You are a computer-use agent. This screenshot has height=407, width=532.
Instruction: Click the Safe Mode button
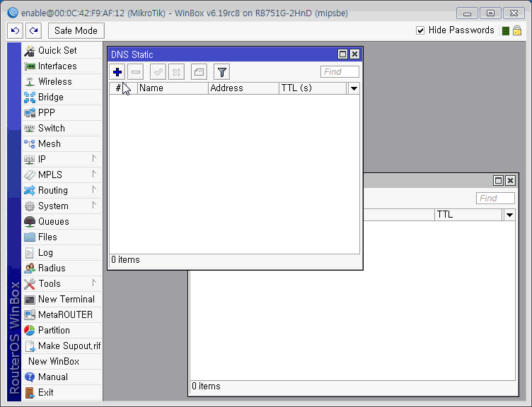click(76, 31)
